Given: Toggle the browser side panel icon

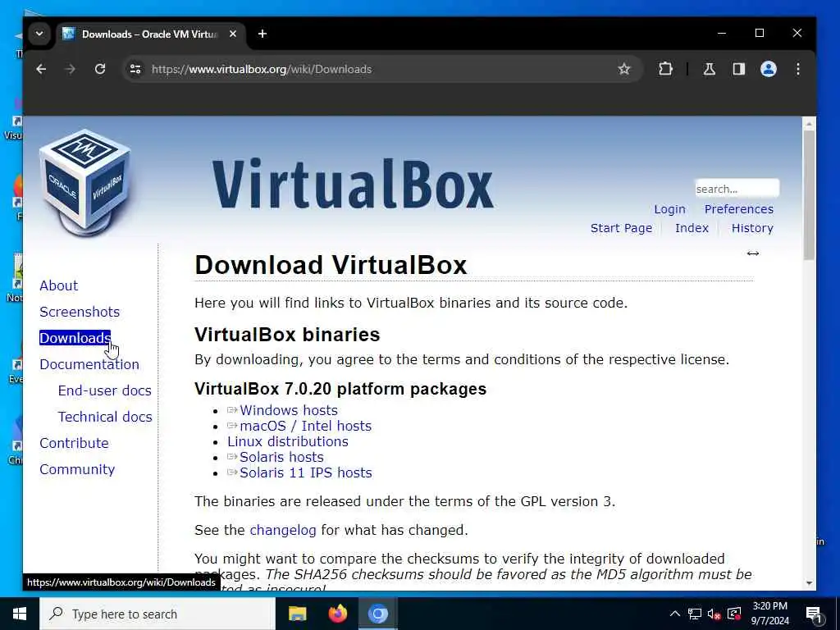Looking at the screenshot, I should click(x=739, y=69).
